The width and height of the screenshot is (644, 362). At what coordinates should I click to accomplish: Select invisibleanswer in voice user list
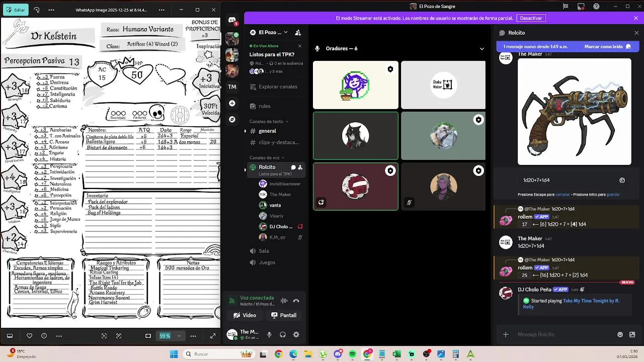281,184
